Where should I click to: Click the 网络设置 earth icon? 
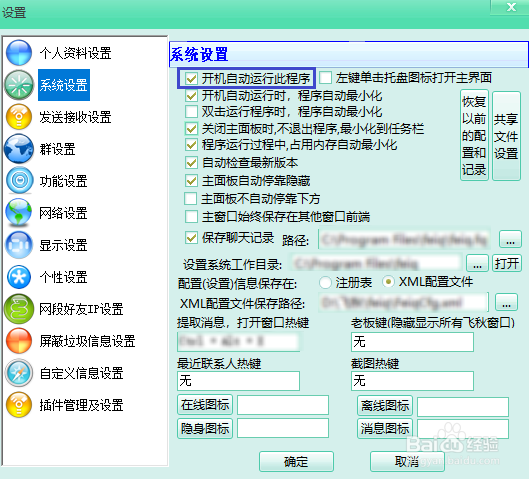click(x=19, y=212)
